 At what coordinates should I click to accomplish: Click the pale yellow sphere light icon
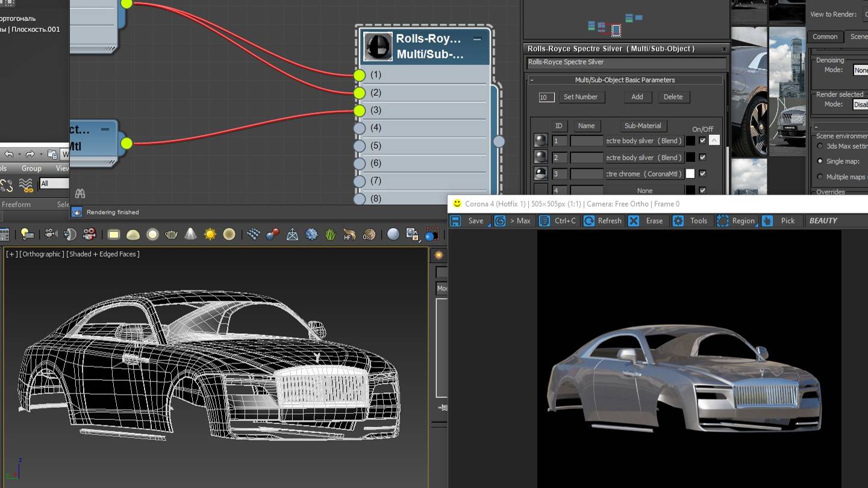[229, 234]
